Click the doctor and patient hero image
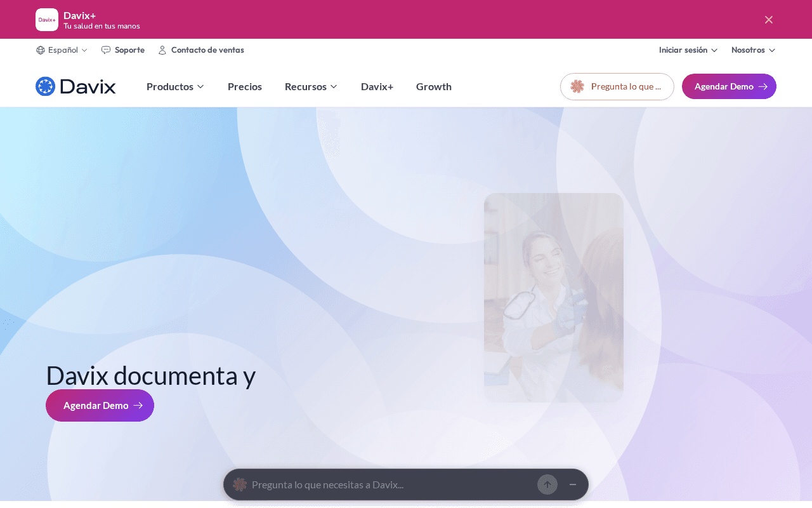Viewport: 812px width, 508px height. (x=554, y=298)
